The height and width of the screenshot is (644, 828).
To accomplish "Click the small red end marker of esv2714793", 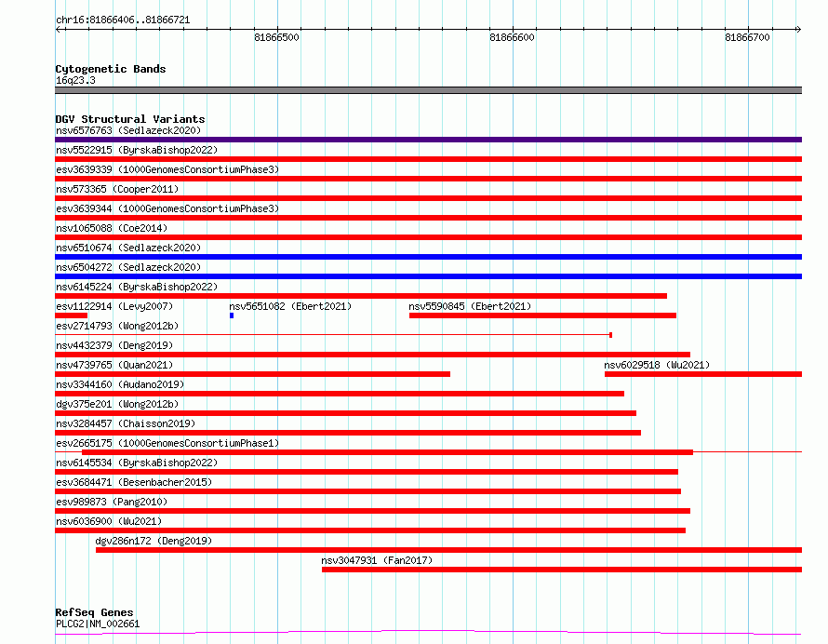I will [610, 335].
